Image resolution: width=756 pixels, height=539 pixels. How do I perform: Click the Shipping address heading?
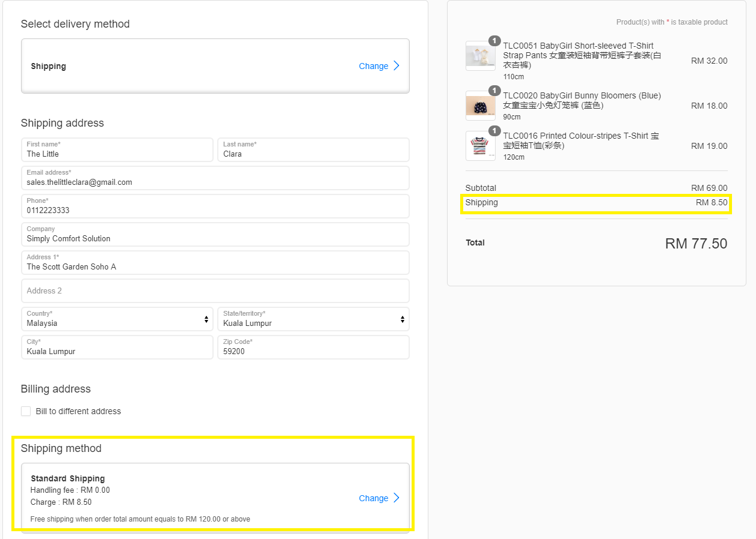[x=62, y=123]
